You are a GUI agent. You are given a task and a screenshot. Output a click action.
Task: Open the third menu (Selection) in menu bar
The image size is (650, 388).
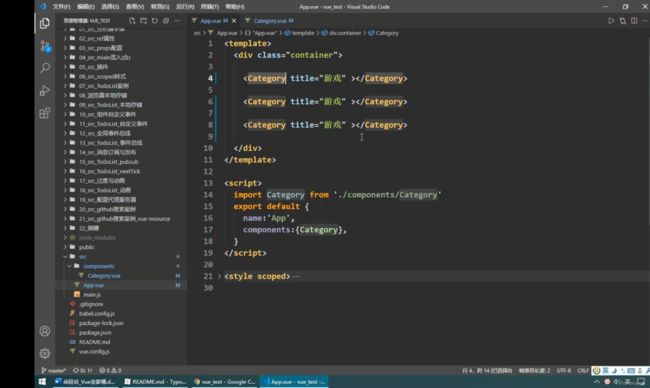[x=110, y=7]
